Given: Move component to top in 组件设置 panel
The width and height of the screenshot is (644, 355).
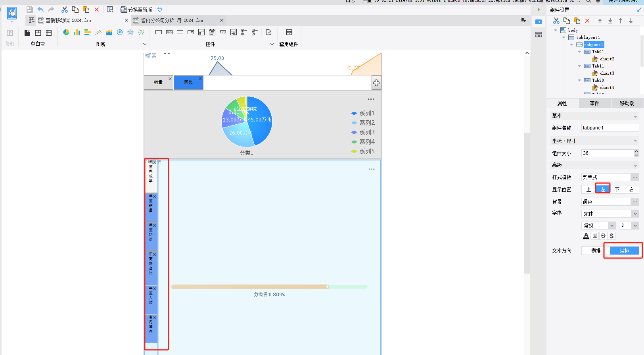Looking at the screenshot, I should point(600,21).
